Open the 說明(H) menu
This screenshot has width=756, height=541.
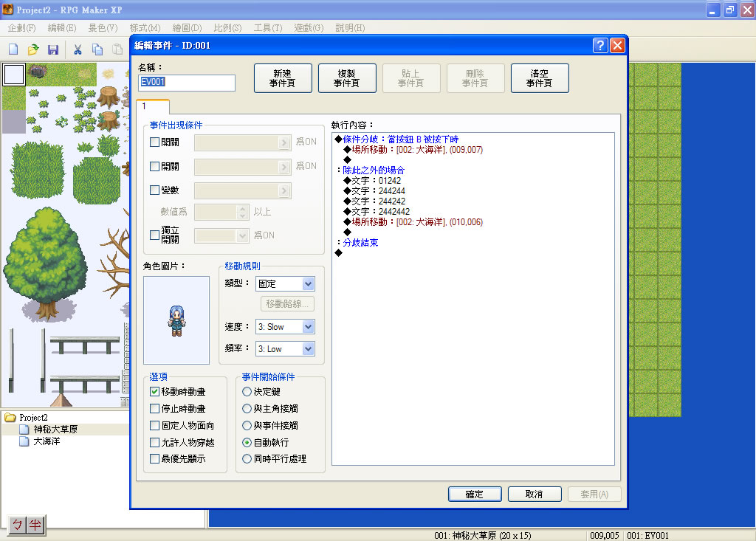click(x=350, y=28)
